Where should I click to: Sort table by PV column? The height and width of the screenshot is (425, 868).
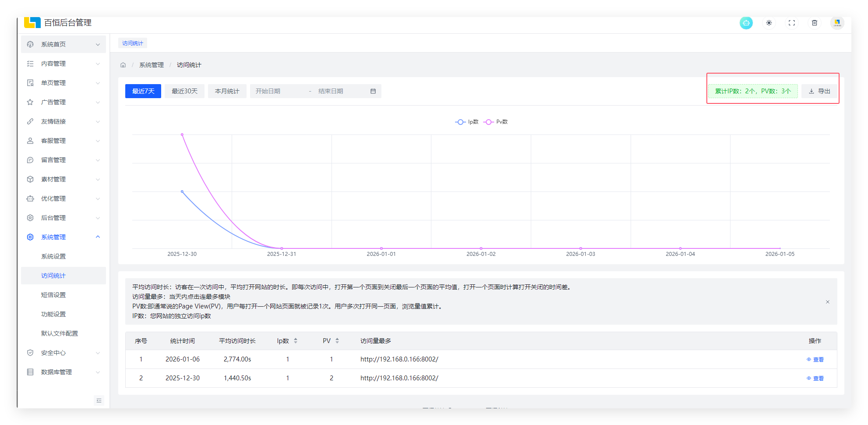point(337,341)
